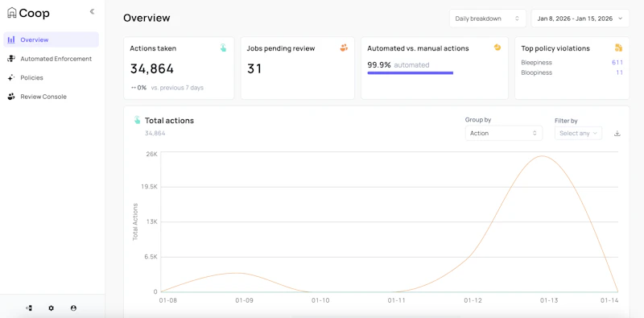This screenshot has height=318, width=644.
Task: Click the Overview page heading
Action: coord(147,18)
